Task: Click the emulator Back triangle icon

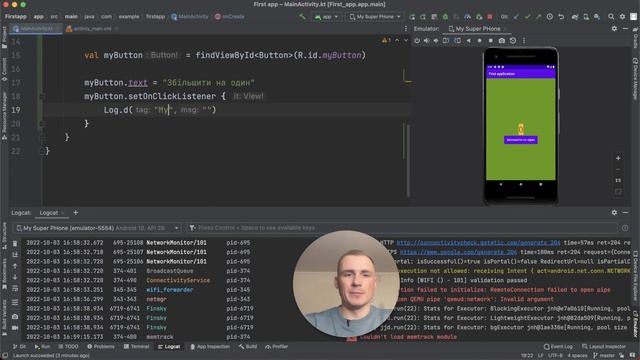Action: click(x=469, y=40)
